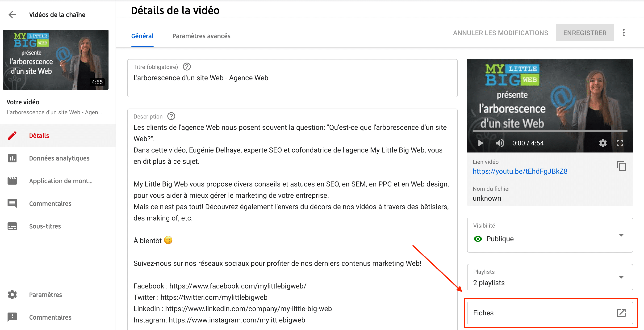
Task: Mute the video preview volume
Action: coord(500,143)
